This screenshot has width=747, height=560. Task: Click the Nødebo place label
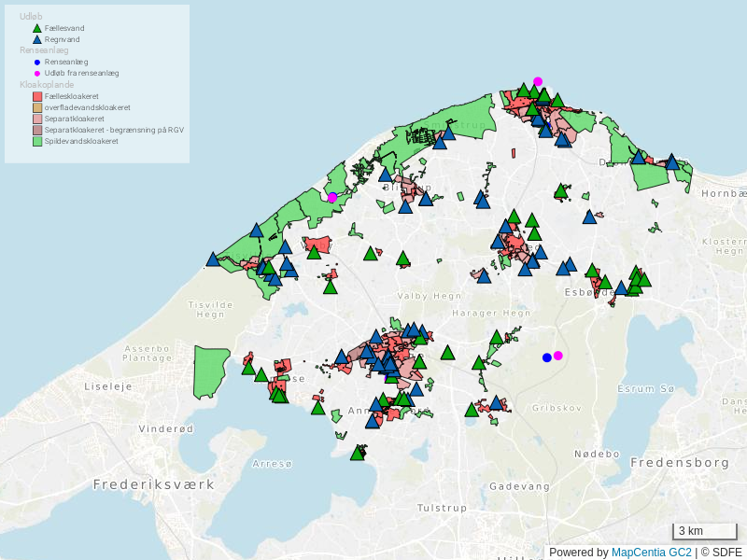pos(597,454)
